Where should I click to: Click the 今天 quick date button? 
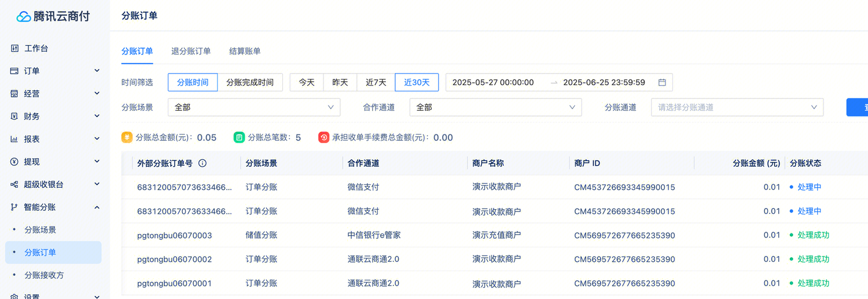tap(307, 82)
